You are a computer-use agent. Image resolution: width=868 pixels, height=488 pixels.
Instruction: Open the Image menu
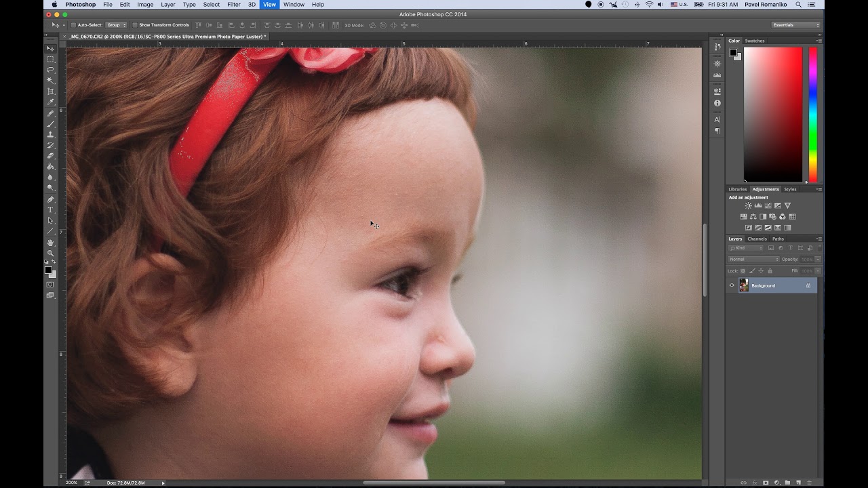click(145, 5)
